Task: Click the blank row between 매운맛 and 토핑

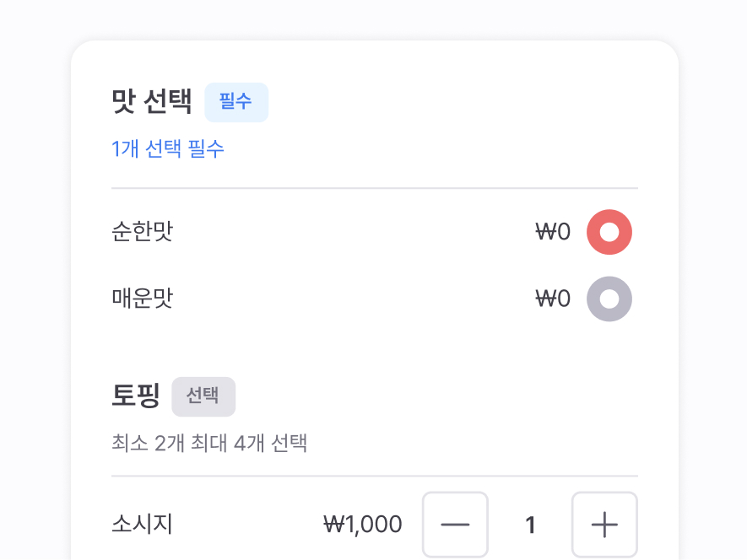Action: pos(375,349)
